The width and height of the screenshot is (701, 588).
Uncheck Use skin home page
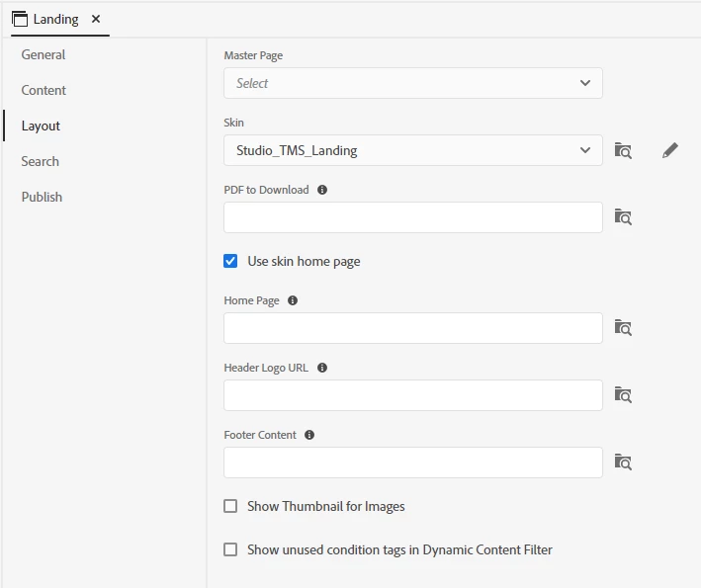[x=230, y=261]
